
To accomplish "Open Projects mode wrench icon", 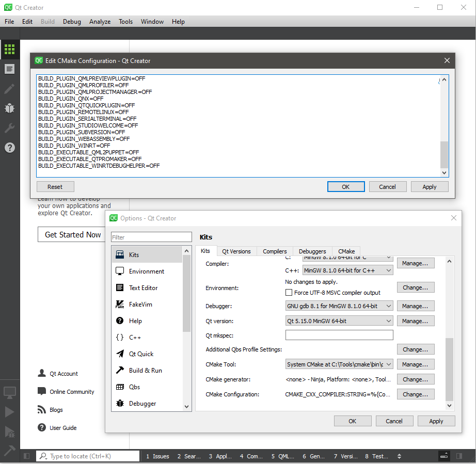I will (9, 127).
